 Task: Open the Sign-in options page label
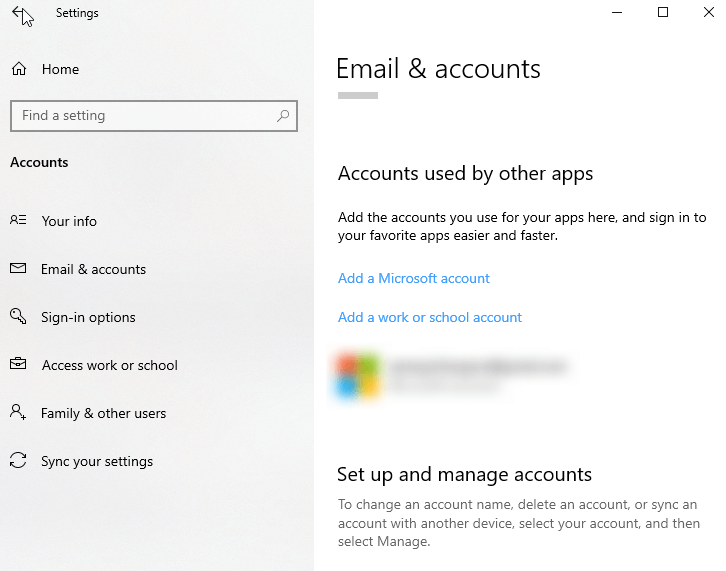tap(88, 317)
